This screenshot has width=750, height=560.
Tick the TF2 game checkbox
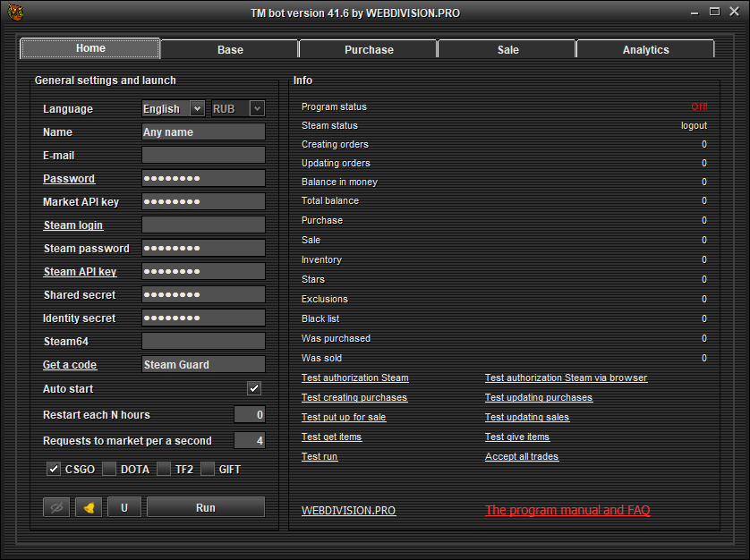coord(164,469)
